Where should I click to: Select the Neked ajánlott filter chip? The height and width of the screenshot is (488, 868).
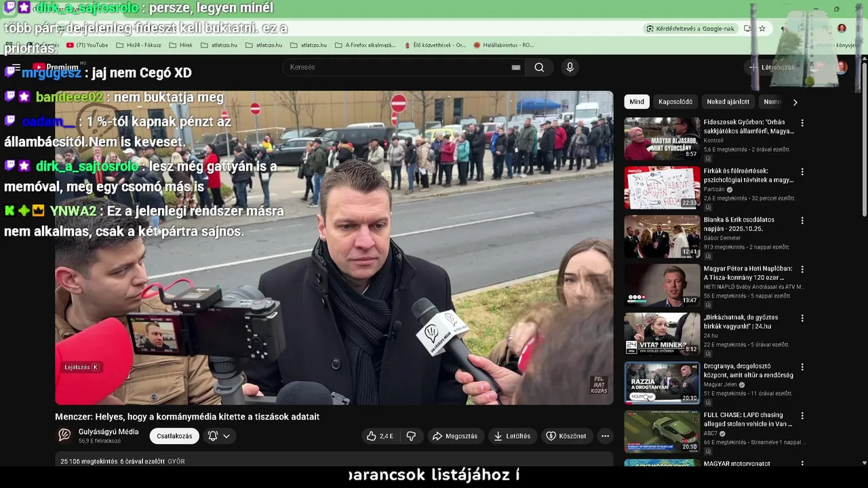pos(728,102)
